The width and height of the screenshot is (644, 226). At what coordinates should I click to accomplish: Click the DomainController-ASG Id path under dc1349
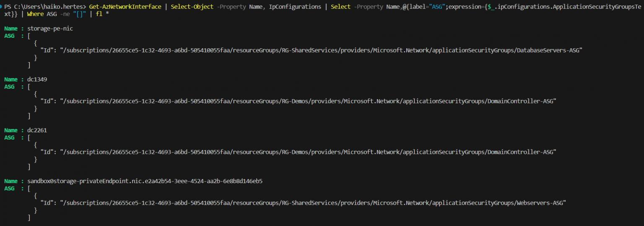point(308,101)
